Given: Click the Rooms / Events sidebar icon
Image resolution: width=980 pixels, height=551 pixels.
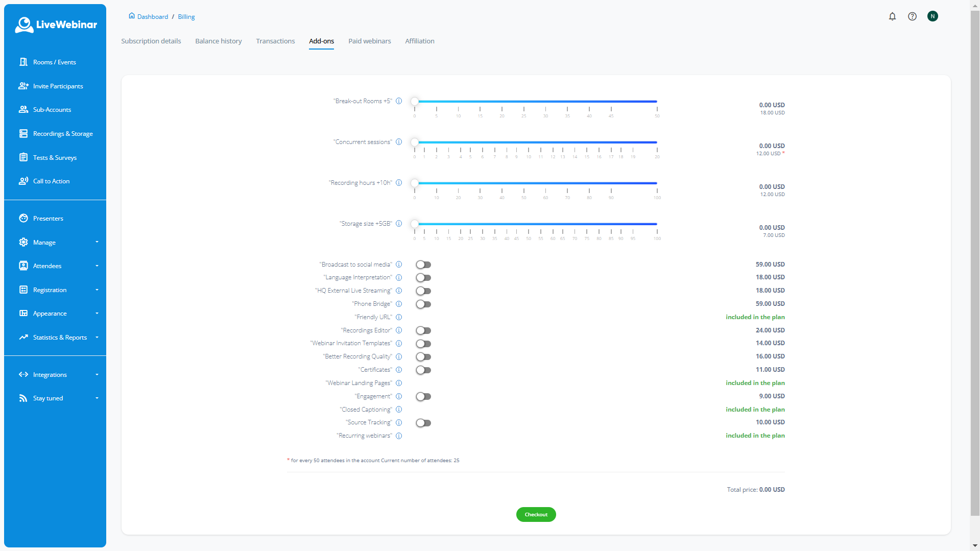Looking at the screenshot, I should pos(23,62).
